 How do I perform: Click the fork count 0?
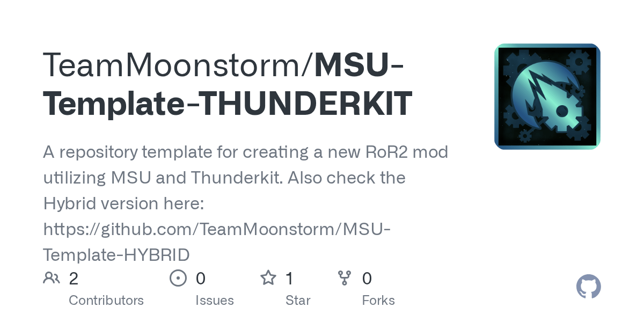(x=367, y=279)
